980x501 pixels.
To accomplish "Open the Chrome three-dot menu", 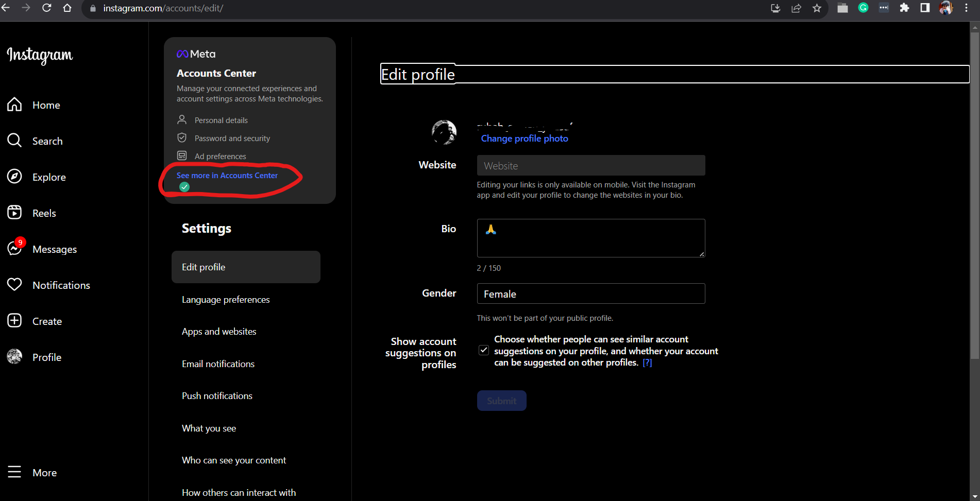I will point(967,8).
